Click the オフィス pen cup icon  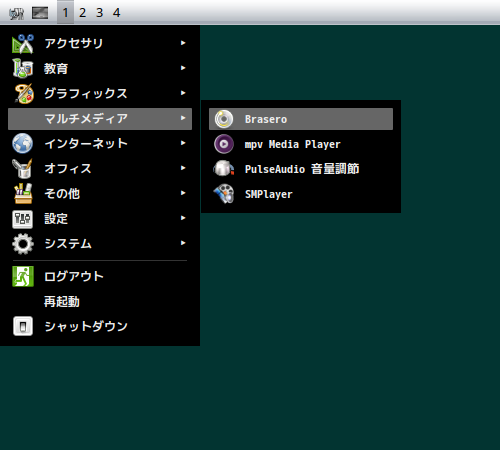click(x=22, y=168)
